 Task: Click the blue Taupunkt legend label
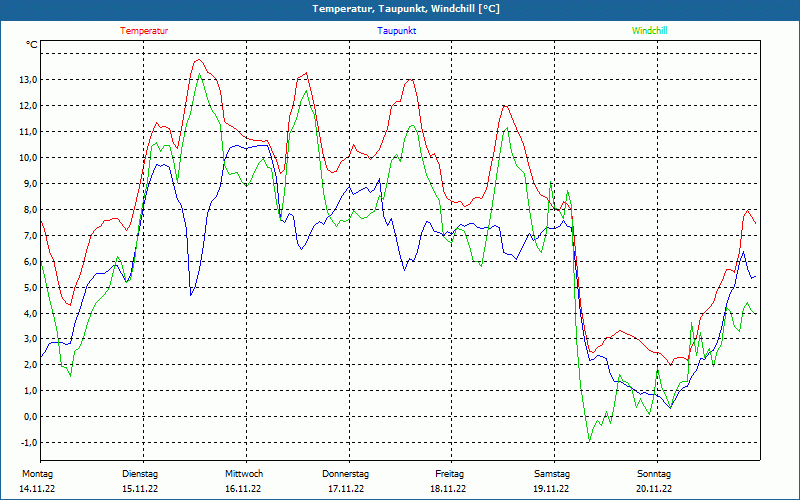coord(396,31)
